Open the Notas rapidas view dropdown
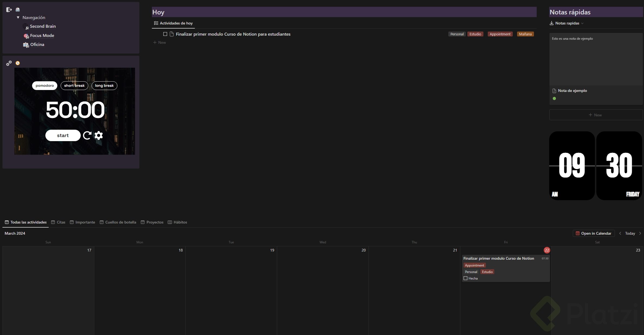Image resolution: width=644 pixels, height=335 pixels. [582, 23]
